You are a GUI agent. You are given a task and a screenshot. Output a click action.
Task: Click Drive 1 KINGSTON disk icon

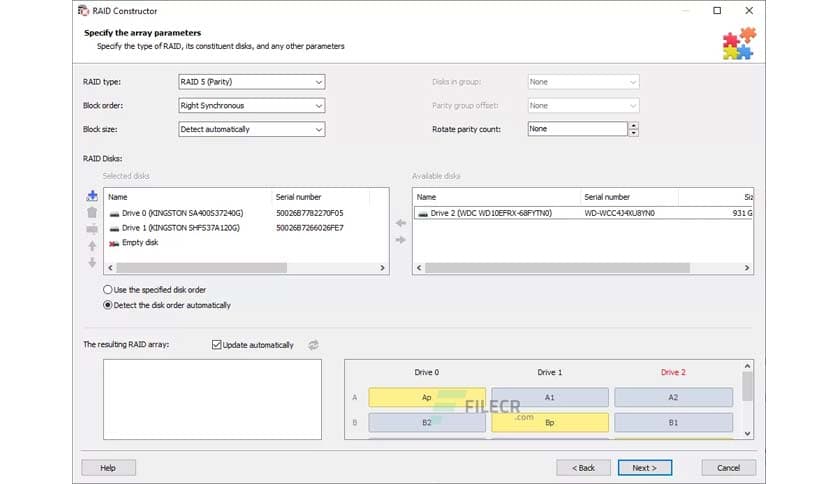pyautogui.click(x=114, y=228)
